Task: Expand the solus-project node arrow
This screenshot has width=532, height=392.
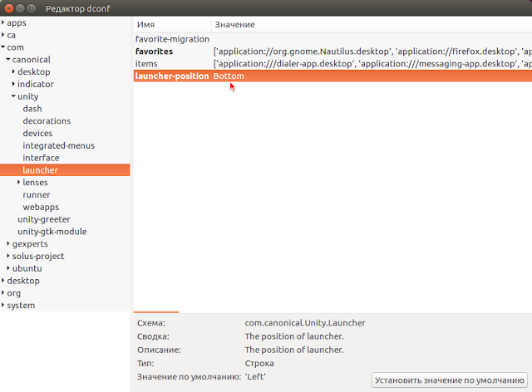Action: pyautogui.click(x=8, y=256)
